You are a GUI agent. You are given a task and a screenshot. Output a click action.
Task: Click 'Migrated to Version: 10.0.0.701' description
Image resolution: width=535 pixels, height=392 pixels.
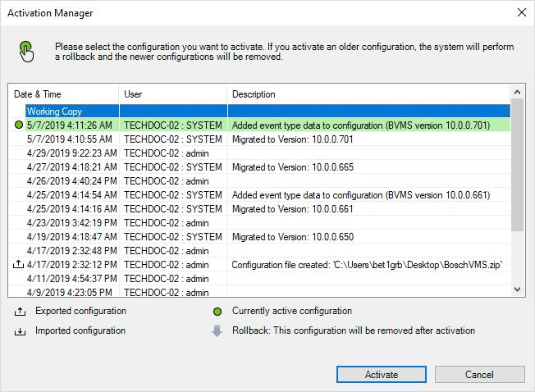click(292, 139)
